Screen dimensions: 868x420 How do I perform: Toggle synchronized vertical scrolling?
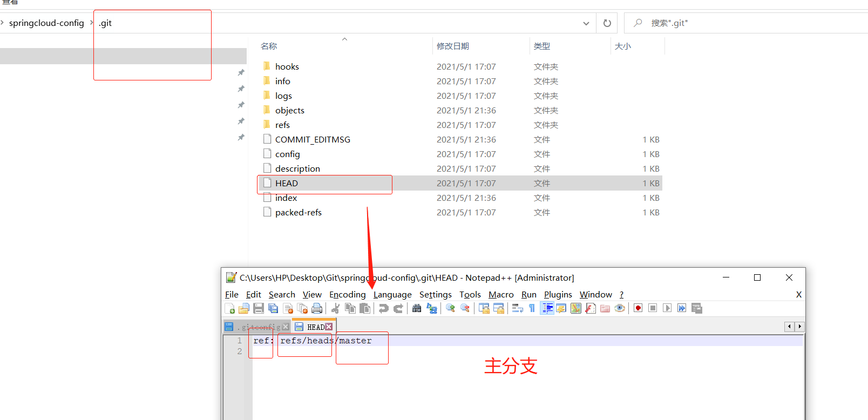[x=484, y=308]
